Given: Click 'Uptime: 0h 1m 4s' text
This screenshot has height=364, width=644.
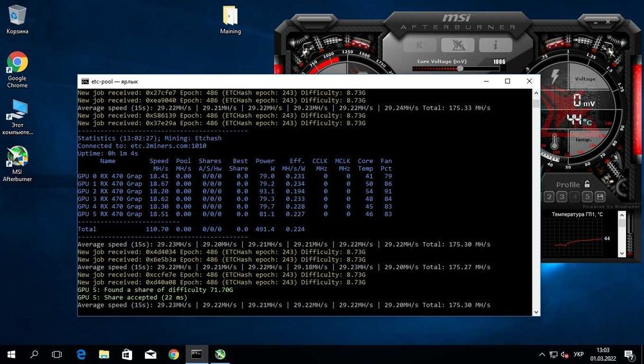Looking at the screenshot, I should click(x=108, y=153).
